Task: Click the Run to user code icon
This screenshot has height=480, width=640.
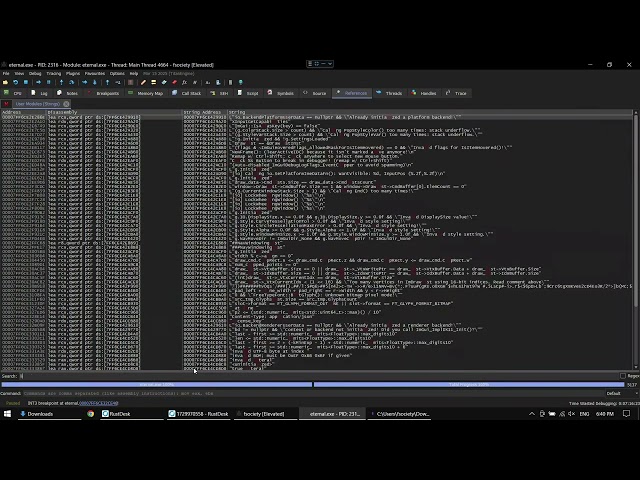Action: click(118, 82)
